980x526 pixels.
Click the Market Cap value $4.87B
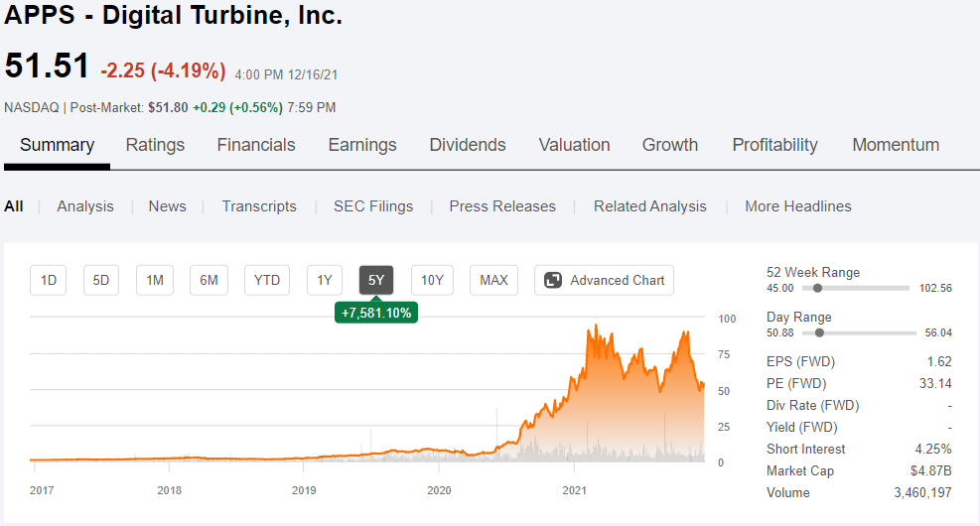[x=931, y=471]
